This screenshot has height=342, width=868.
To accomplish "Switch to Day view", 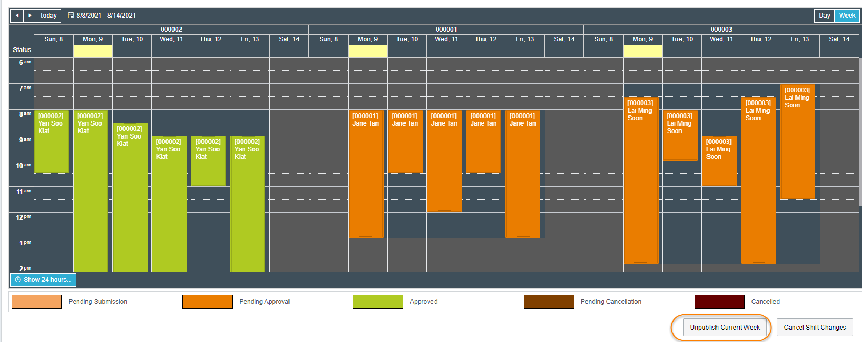I will point(824,16).
